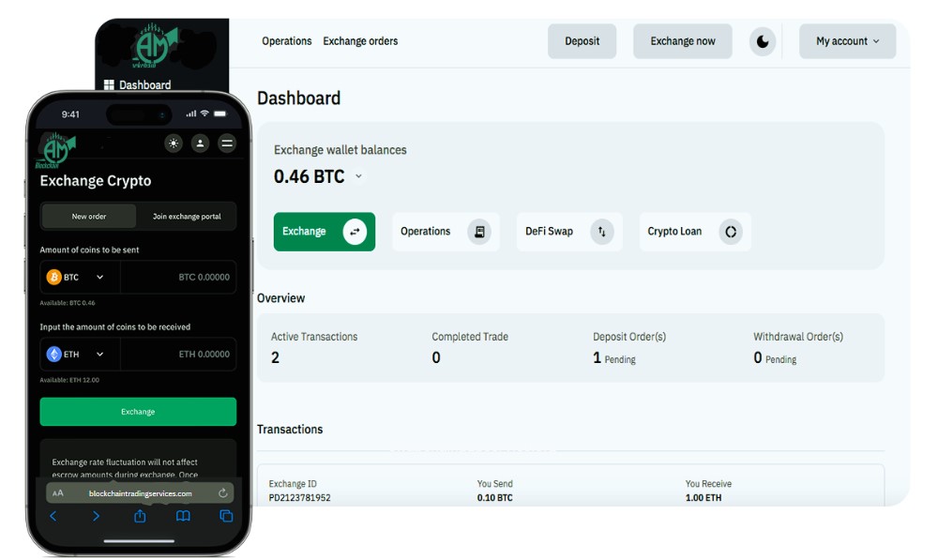Expand the My account dropdown

coord(847,41)
